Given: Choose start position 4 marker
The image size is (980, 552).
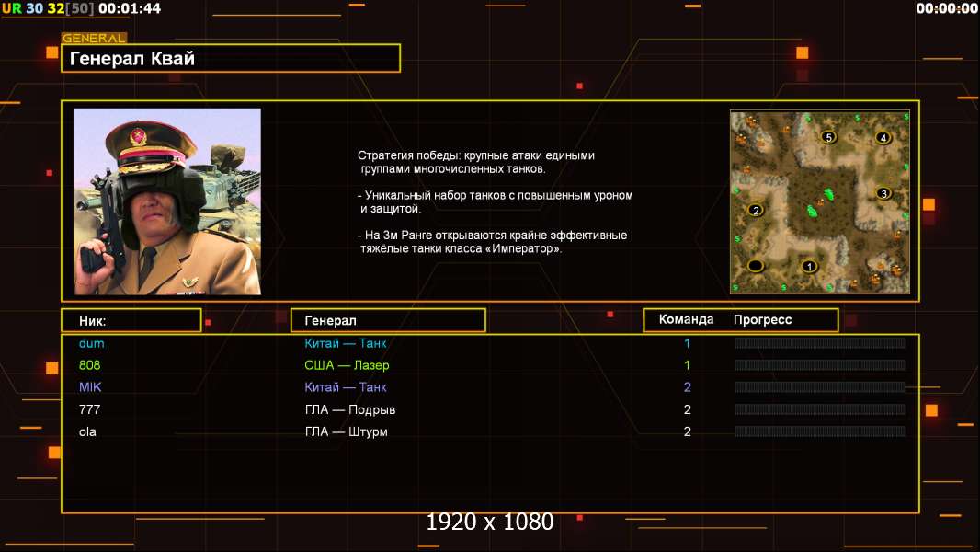Looking at the screenshot, I should point(883,138).
